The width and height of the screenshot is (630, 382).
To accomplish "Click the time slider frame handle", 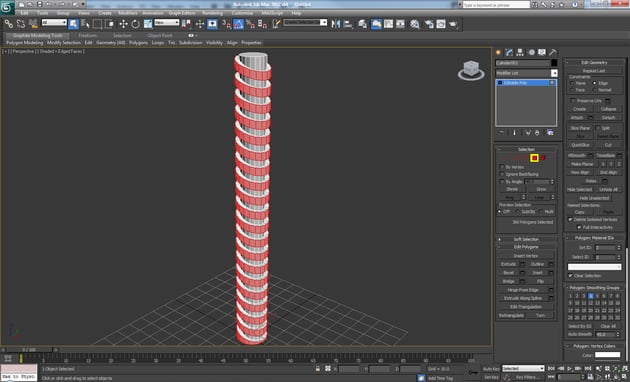I will 29,350.
